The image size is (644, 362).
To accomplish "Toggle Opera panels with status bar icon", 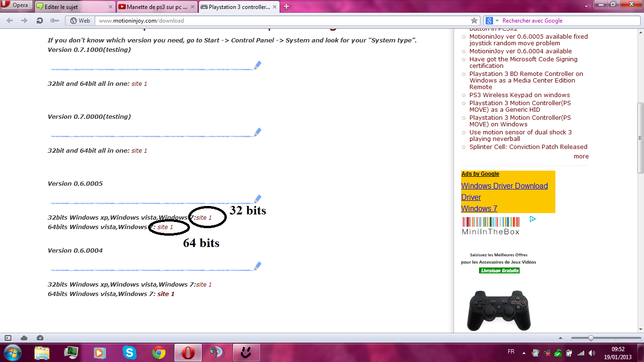I will (8, 338).
